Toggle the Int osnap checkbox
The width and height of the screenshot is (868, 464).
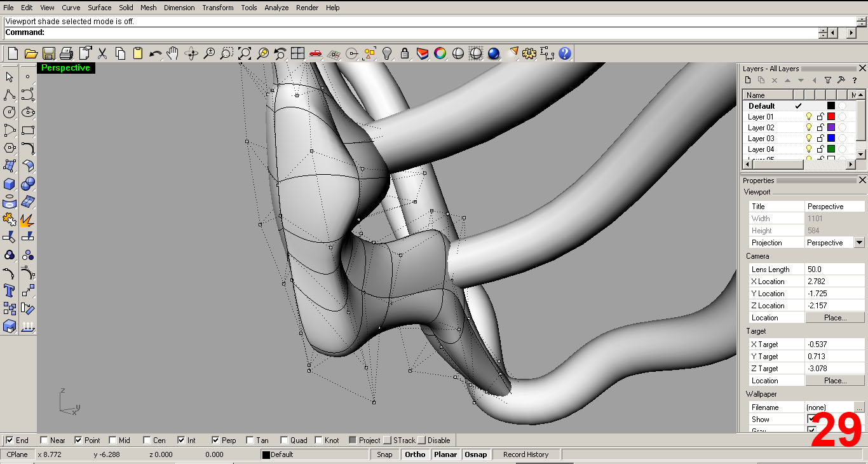click(x=181, y=440)
